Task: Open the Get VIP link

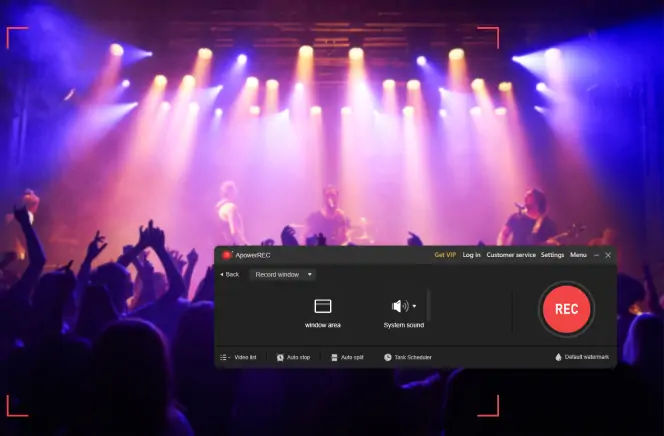Action: pos(445,255)
